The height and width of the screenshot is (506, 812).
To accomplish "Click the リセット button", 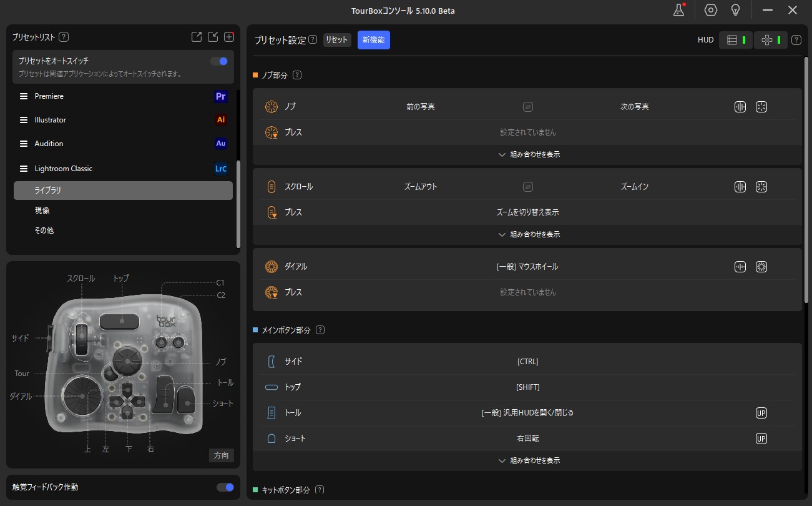I will (x=337, y=40).
